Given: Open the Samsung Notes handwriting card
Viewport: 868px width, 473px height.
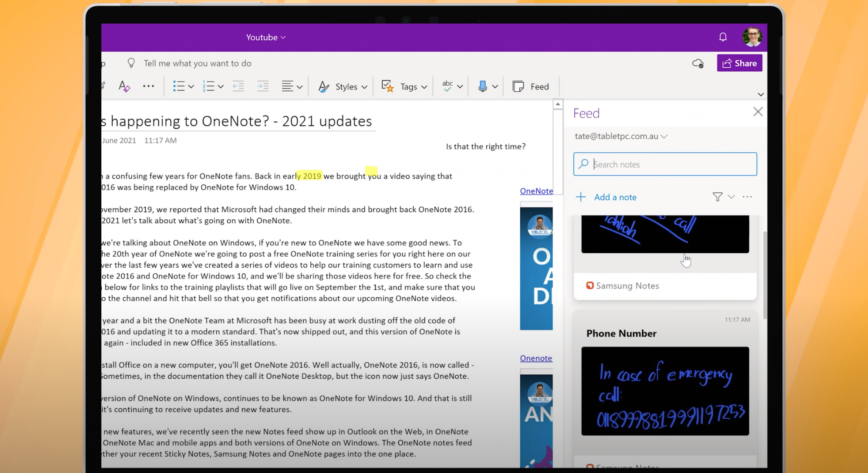Looking at the screenshot, I should point(665,234).
